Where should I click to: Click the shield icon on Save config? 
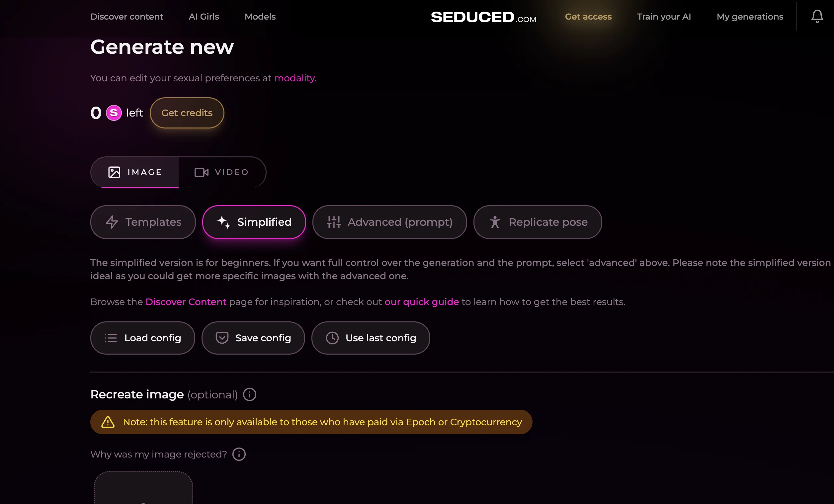click(222, 338)
